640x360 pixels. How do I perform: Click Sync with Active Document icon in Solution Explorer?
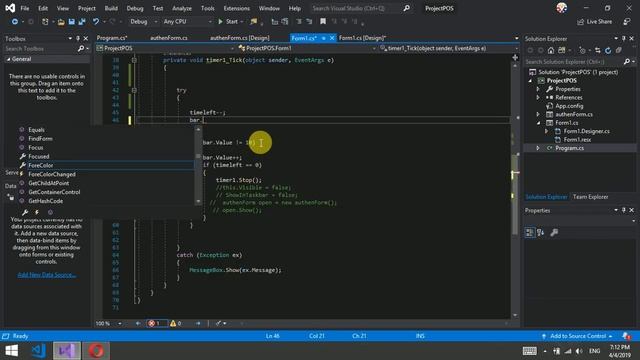pos(598,50)
